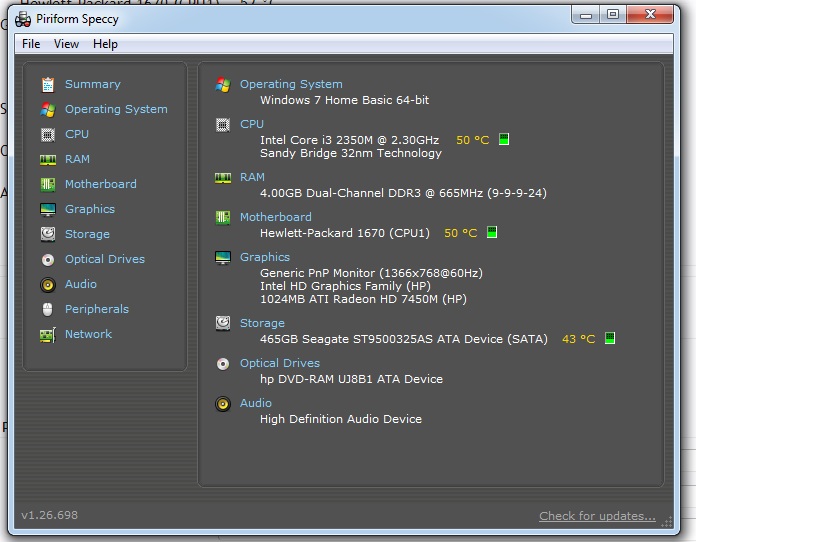
Task: Click version label v1.26.698
Action: (50, 515)
